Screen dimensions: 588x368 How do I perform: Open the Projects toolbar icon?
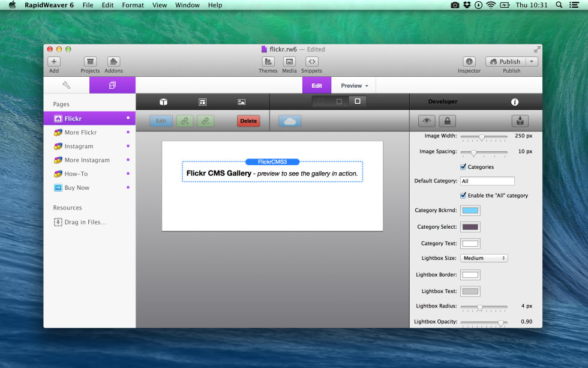[90, 61]
